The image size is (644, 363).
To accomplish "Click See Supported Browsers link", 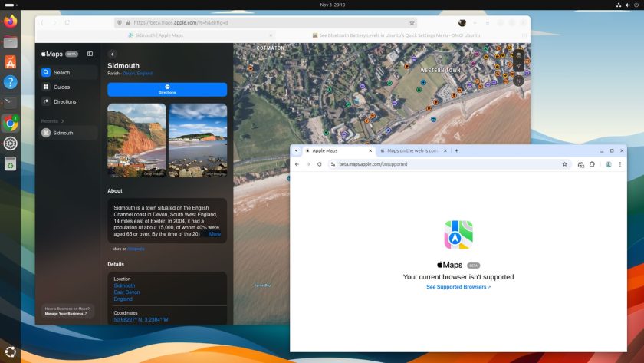I will coord(458,287).
